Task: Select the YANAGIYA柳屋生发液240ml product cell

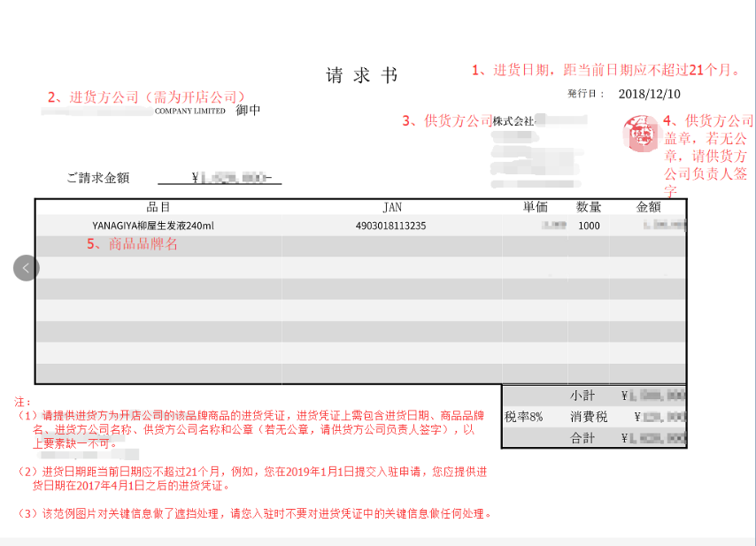Action: pyautogui.click(x=152, y=226)
